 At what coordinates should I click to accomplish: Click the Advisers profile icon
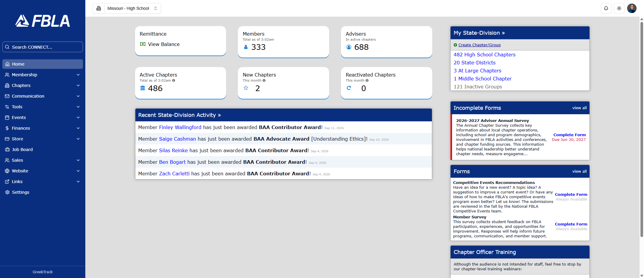point(349,47)
